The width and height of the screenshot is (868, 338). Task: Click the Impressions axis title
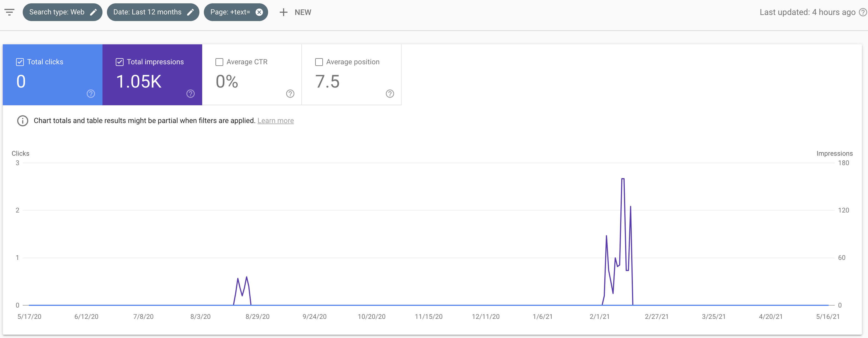(x=834, y=154)
